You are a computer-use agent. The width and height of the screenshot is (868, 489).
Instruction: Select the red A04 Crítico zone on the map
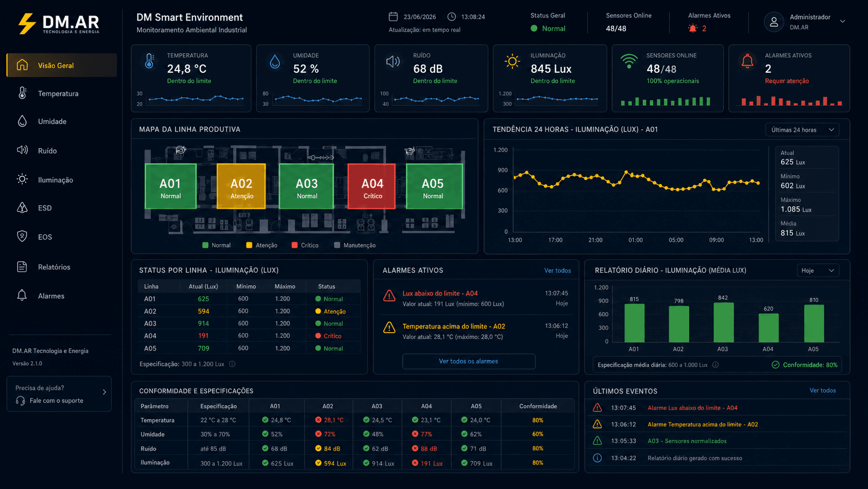[x=372, y=186]
